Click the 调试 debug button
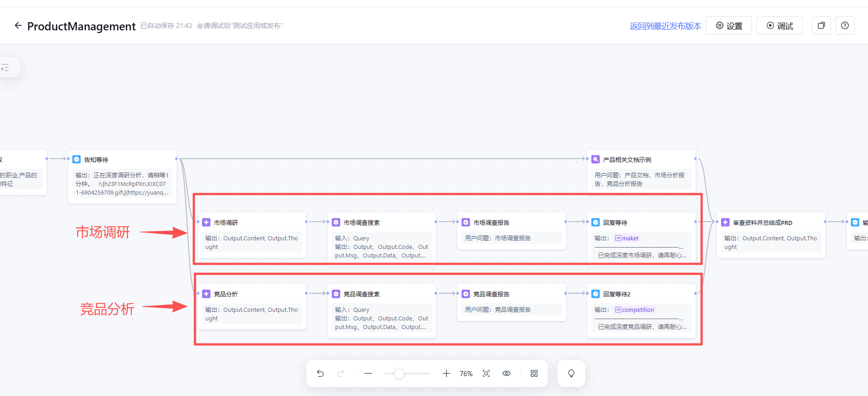Viewport: 868px width, 396px height. (x=779, y=26)
